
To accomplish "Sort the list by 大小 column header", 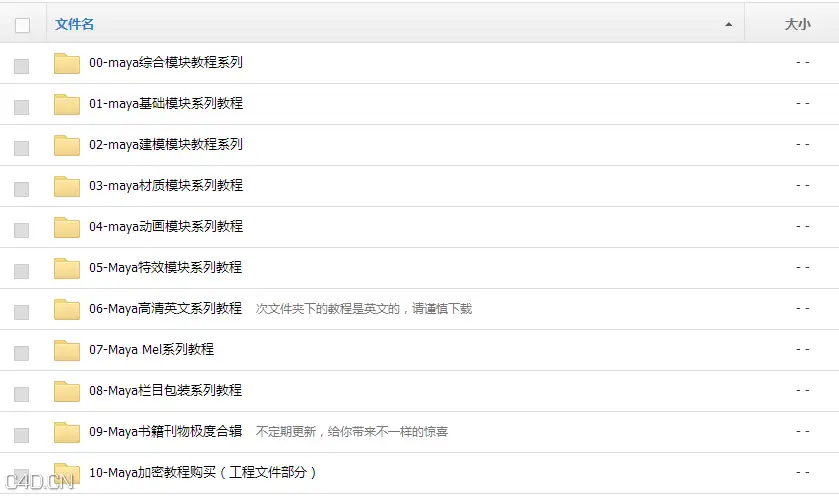I will (797, 24).
